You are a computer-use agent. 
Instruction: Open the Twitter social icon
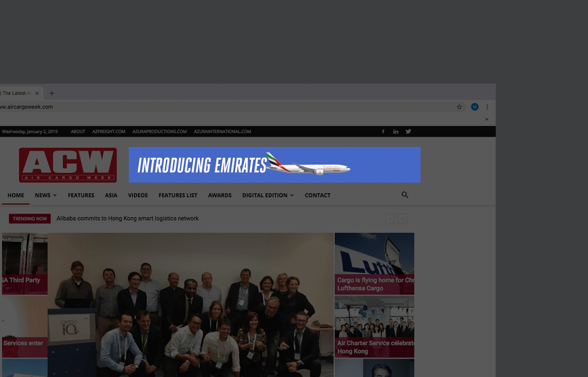408,132
